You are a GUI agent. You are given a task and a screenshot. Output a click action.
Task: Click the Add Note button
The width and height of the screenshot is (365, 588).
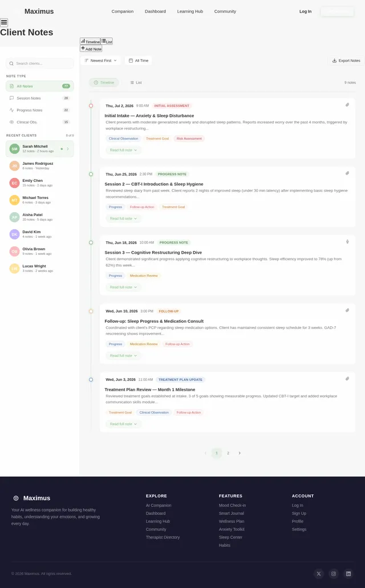pos(91,48)
